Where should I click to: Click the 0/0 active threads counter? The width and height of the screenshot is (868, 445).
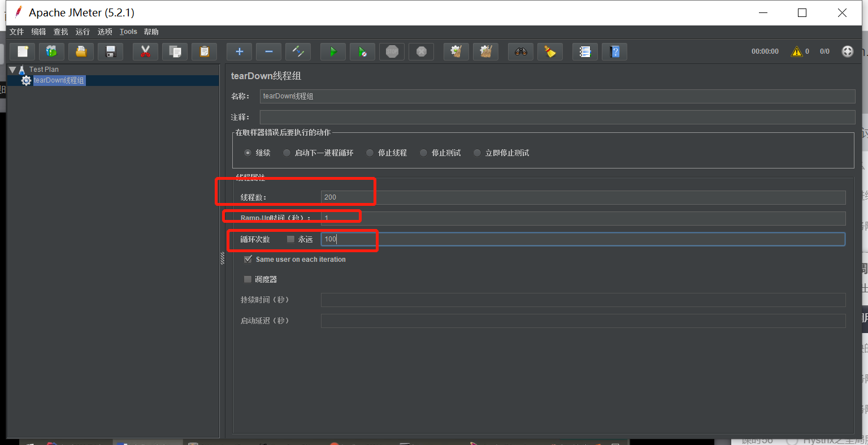tap(825, 51)
